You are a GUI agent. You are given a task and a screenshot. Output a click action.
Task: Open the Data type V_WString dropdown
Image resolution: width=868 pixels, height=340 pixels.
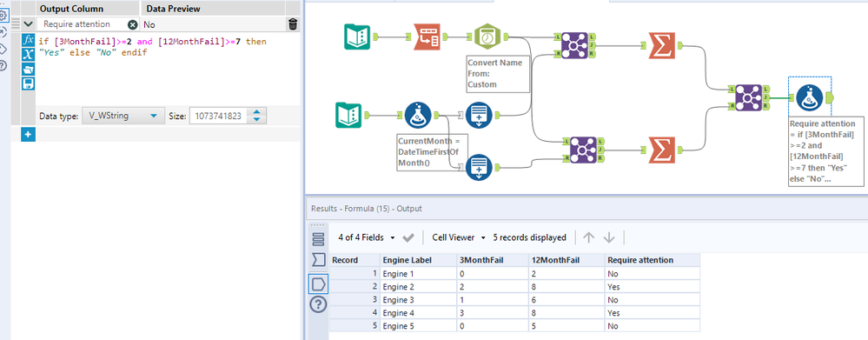pos(123,117)
